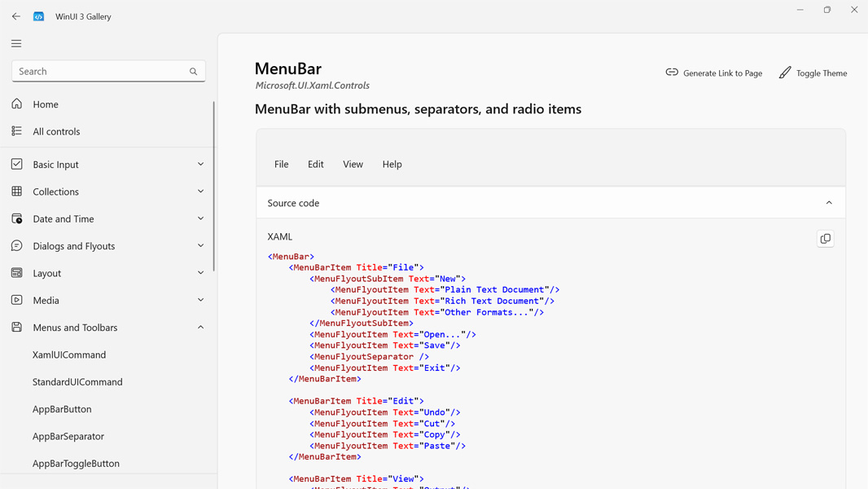Click into the Search input field
The image size is (868, 489).
[x=98, y=72]
